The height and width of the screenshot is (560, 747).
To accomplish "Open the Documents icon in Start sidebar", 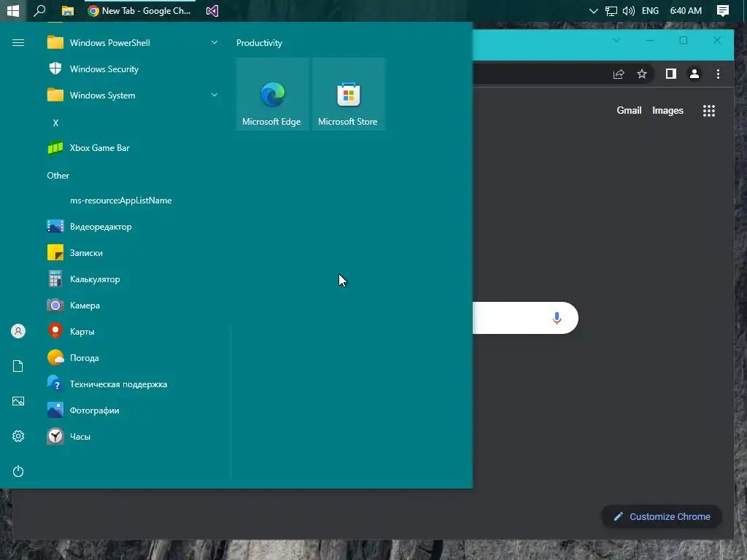I will coord(18,366).
